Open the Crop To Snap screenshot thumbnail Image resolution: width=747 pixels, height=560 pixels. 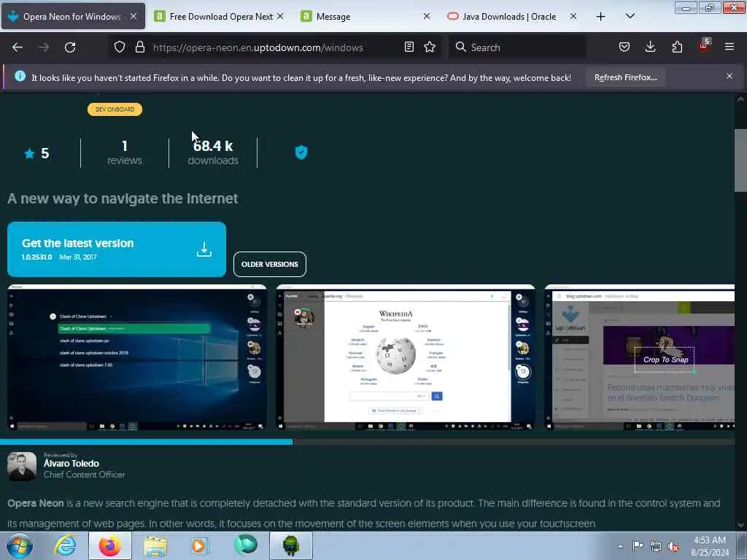[639, 357]
